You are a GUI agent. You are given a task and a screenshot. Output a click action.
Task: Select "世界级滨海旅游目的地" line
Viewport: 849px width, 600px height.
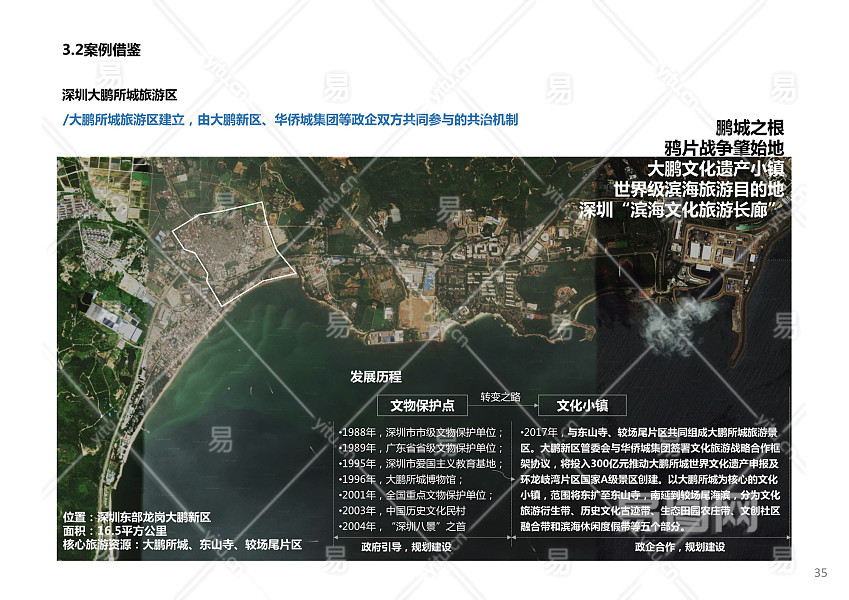coord(698,189)
